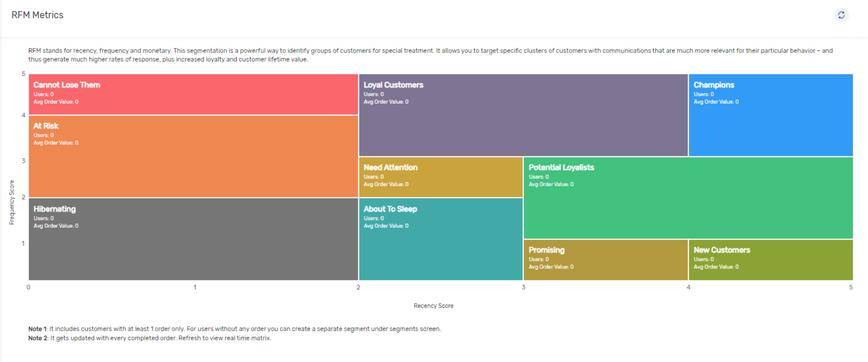The width and height of the screenshot is (868, 362).
Task: Open the Champions segment block
Action: tap(771, 115)
